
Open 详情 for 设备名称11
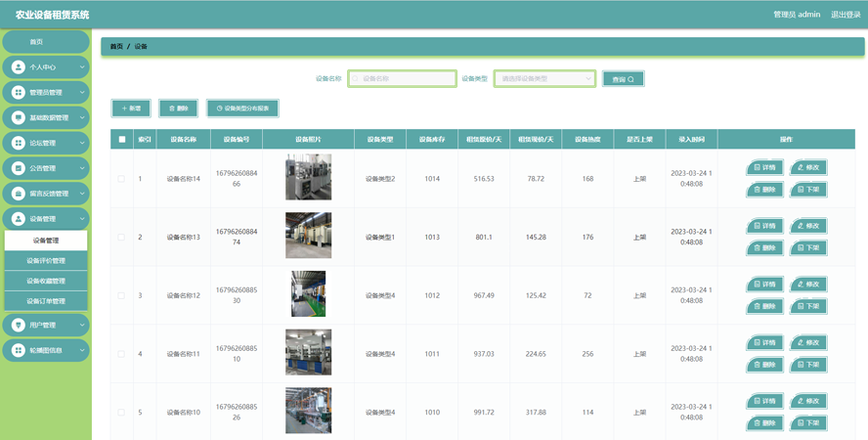point(764,342)
